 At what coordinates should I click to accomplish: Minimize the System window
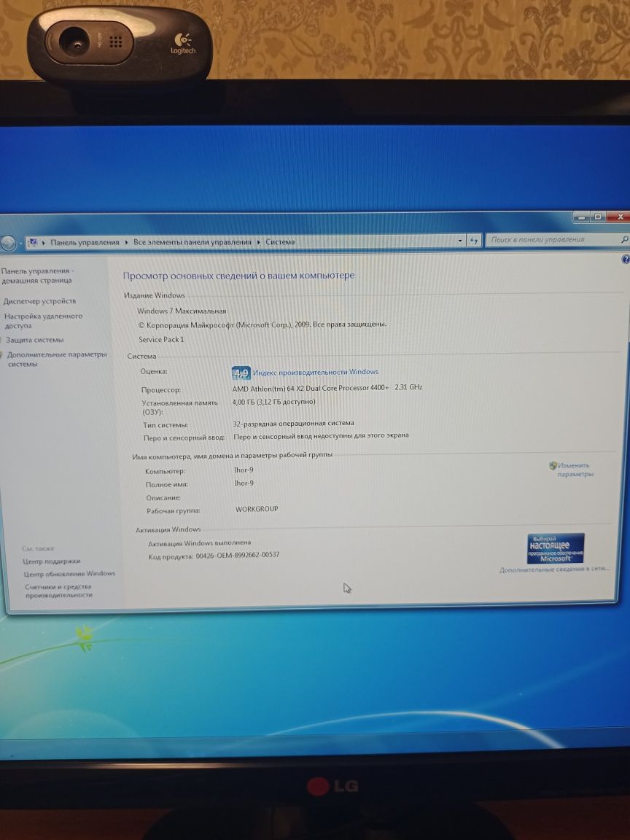coord(580,217)
